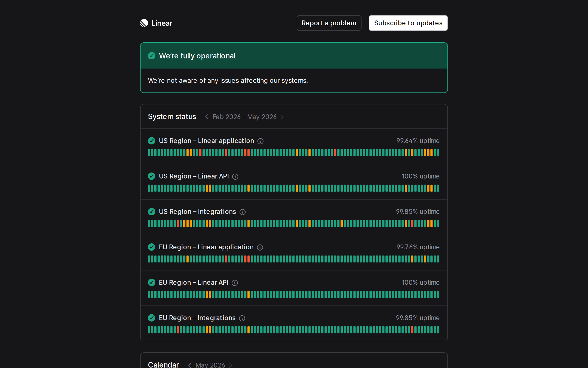Image resolution: width=588 pixels, height=368 pixels.
Task: Click 'We're fully operational' banner text
Action: pyautogui.click(x=197, y=56)
